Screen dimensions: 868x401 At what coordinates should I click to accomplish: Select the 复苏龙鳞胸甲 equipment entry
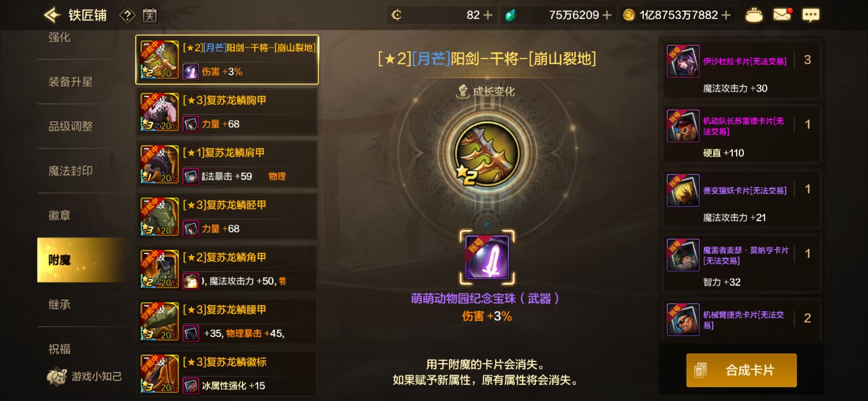point(227,112)
